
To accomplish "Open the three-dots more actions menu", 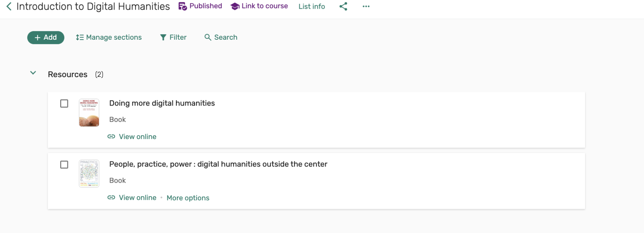I will click(366, 6).
